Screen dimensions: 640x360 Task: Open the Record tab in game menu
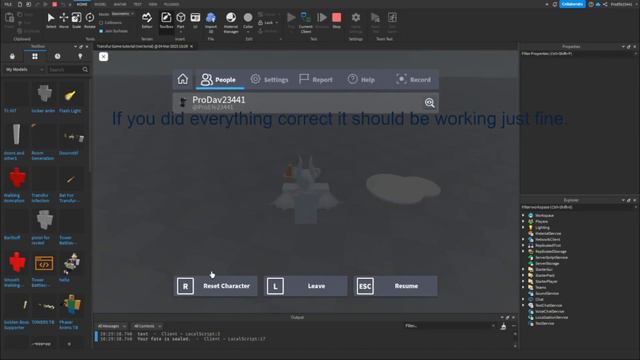tap(413, 80)
